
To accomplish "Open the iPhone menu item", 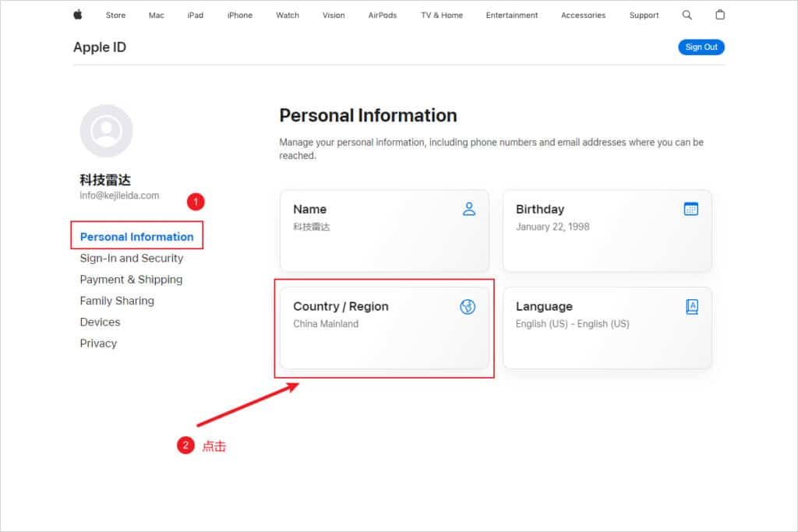I will [x=239, y=14].
